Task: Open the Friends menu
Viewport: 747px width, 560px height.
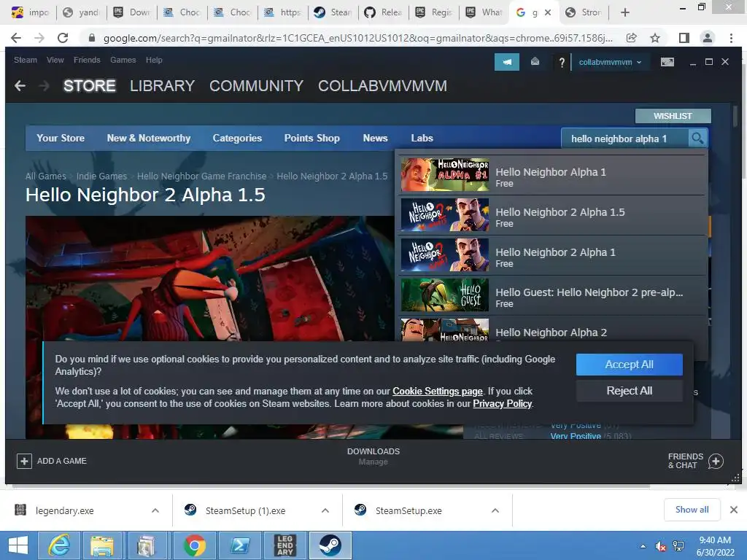Action: tap(87, 60)
